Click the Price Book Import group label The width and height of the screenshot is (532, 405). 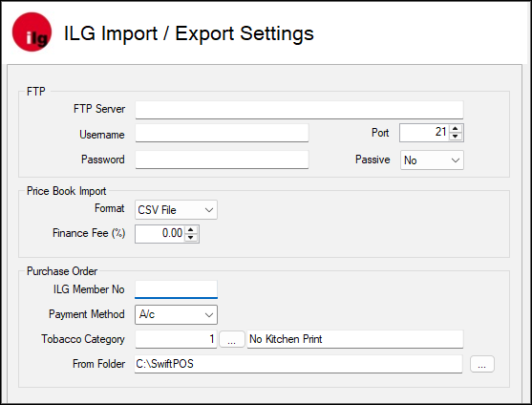(67, 191)
